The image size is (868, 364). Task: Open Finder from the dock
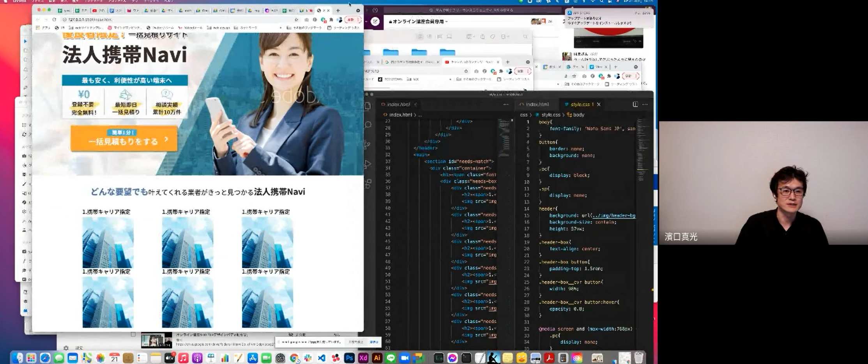(18, 358)
